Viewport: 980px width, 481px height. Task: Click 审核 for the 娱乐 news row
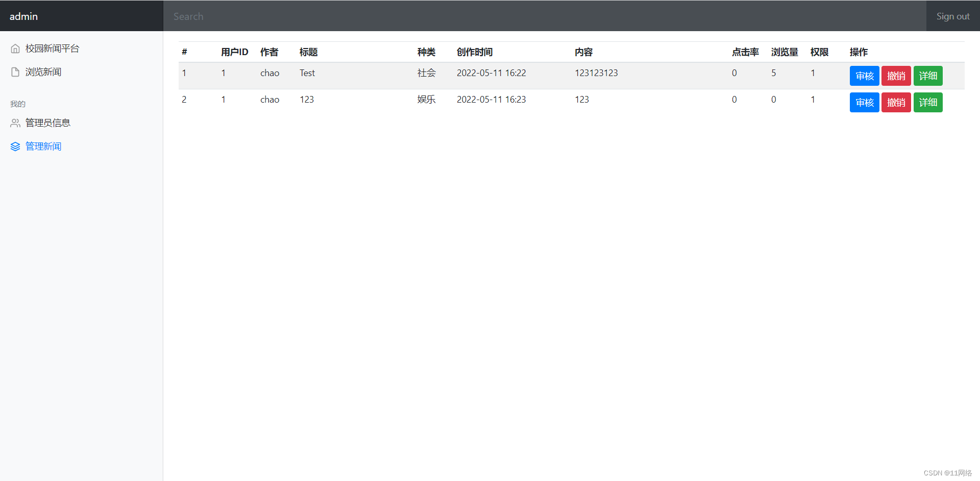[x=864, y=103]
